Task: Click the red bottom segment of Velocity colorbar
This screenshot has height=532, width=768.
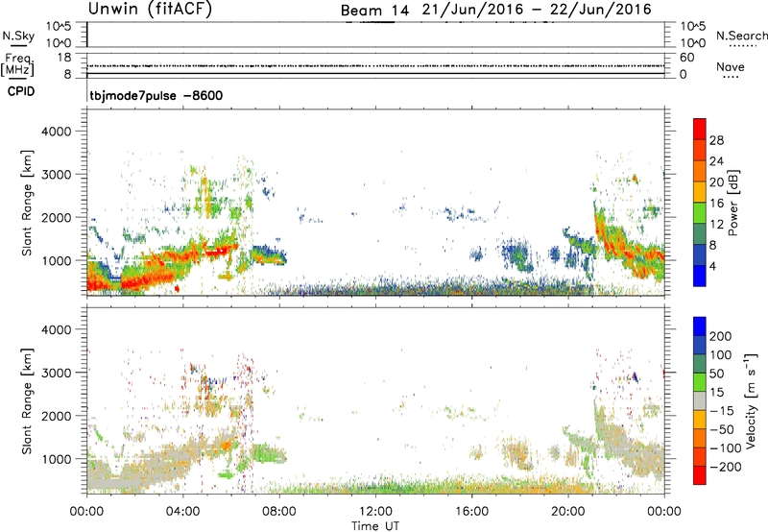Action: pyautogui.click(x=700, y=475)
